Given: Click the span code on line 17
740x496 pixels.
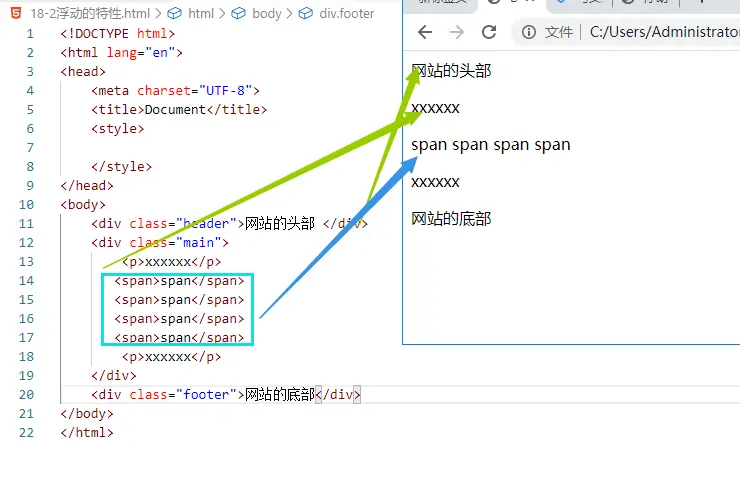Looking at the screenshot, I should pyautogui.click(x=179, y=337).
